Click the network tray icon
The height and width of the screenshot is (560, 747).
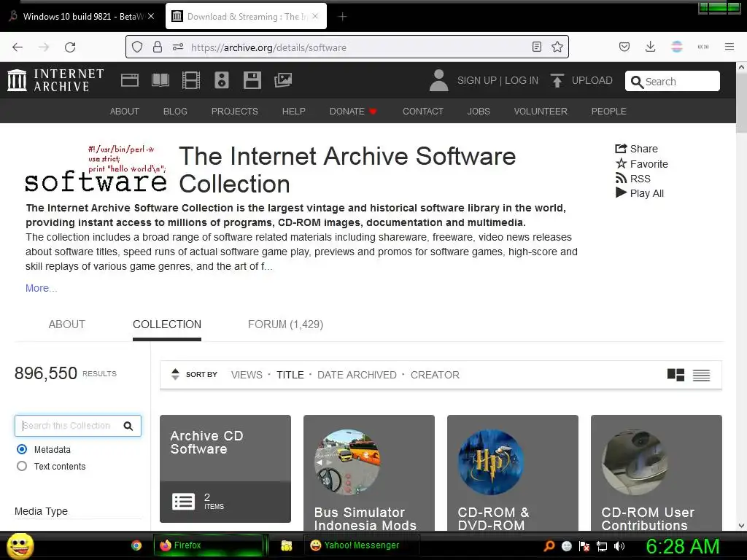[602, 546]
